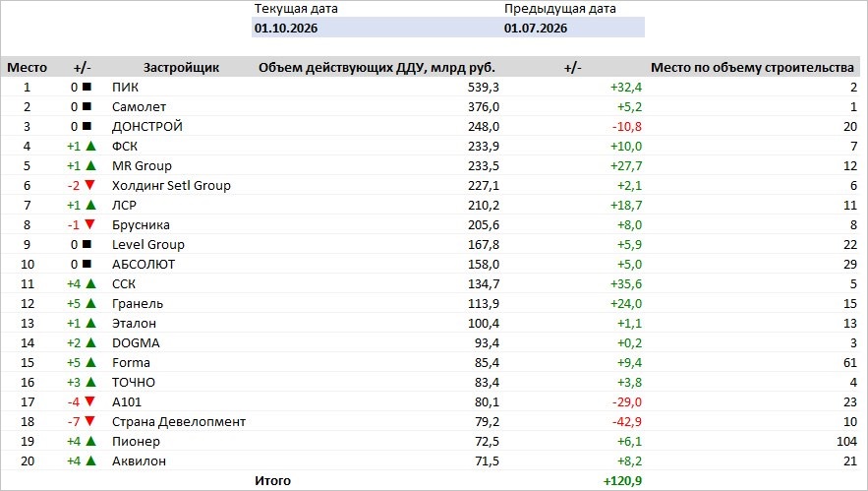Click the change value +35,6
The width and height of the screenshot is (868, 491).
(626, 283)
